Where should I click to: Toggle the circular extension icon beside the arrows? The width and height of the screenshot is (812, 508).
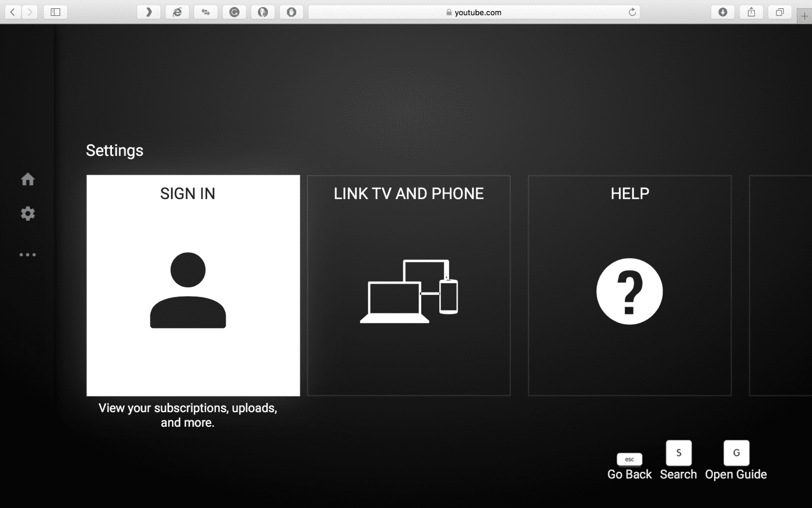click(235, 12)
